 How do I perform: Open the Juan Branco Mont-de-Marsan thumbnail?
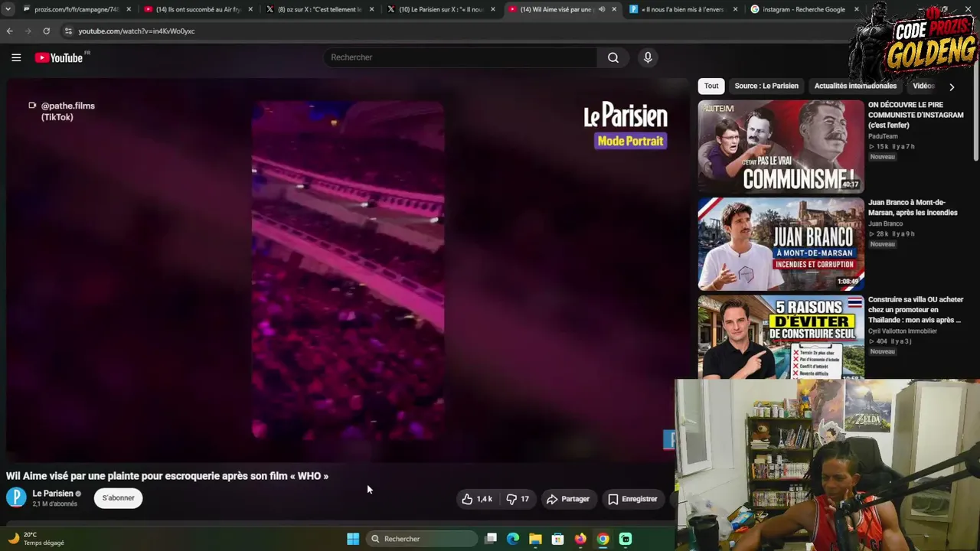tap(781, 244)
